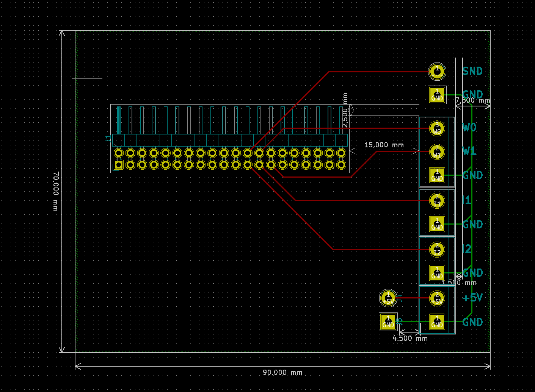This screenshot has height=392, width=535.
Task: Select GND pad below terminal +5V pad
Action: click(437, 322)
